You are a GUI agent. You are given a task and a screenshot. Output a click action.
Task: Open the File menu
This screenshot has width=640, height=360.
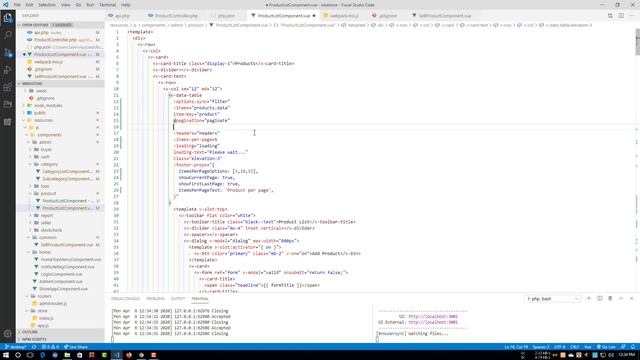click(x=17, y=5)
